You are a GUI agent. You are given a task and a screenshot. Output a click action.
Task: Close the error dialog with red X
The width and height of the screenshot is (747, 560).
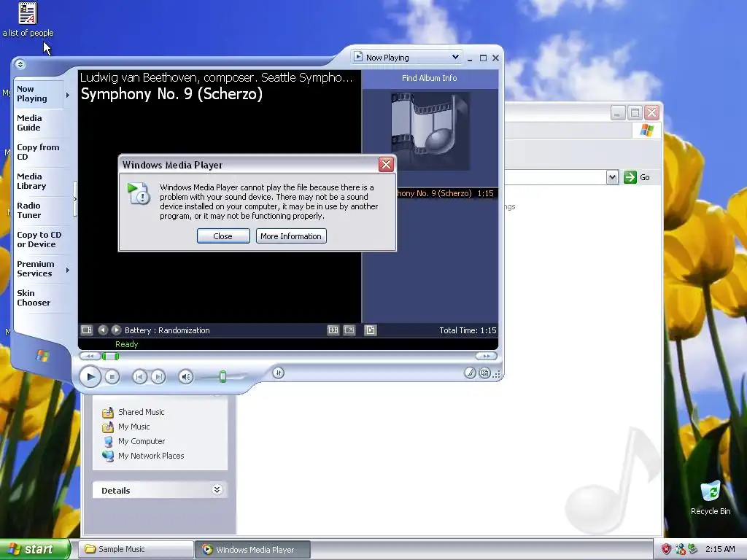[386, 164]
